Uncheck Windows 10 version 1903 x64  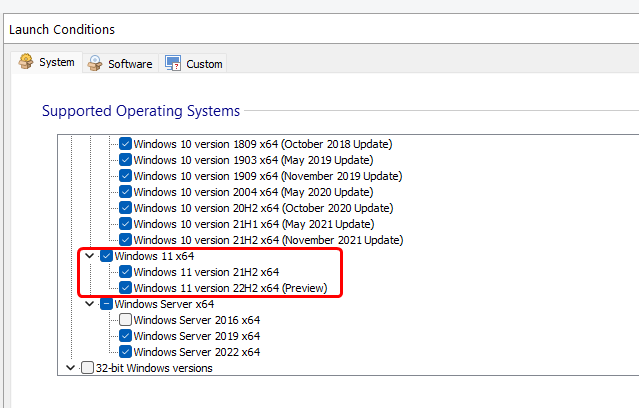coord(125,160)
